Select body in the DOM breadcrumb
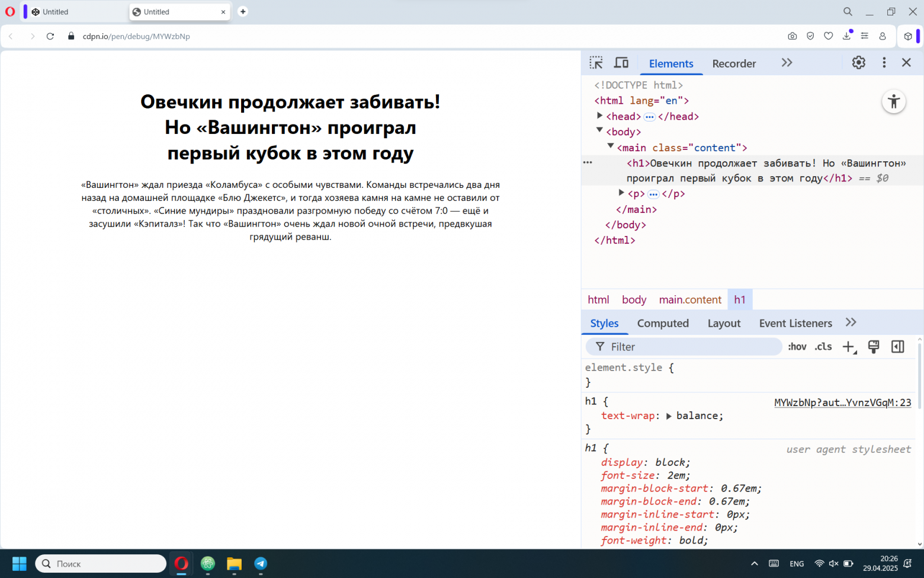 634,299
